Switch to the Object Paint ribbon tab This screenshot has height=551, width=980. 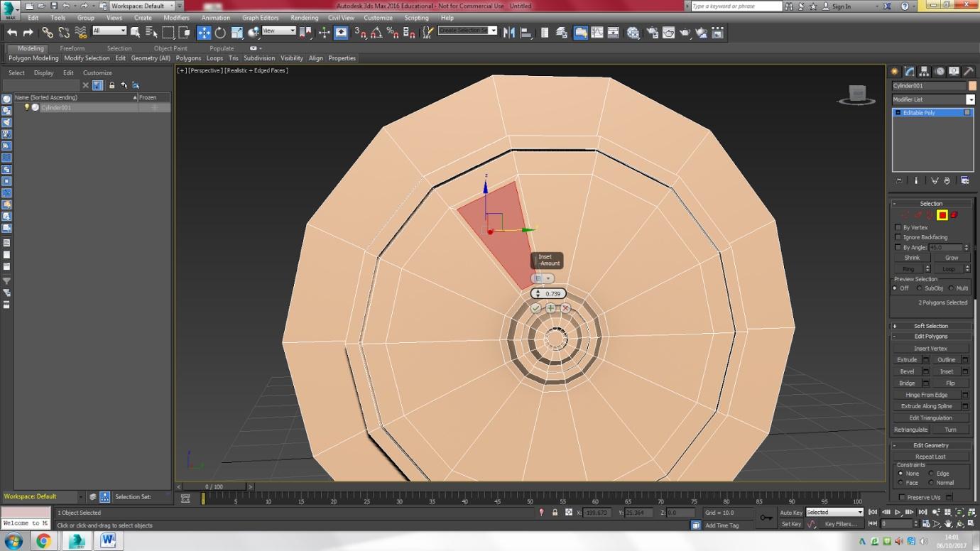tap(170, 48)
